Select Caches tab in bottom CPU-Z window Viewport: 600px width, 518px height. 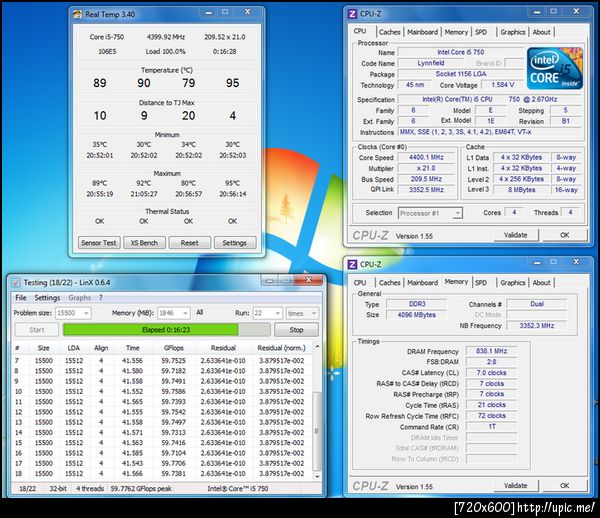tap(390, 283)
